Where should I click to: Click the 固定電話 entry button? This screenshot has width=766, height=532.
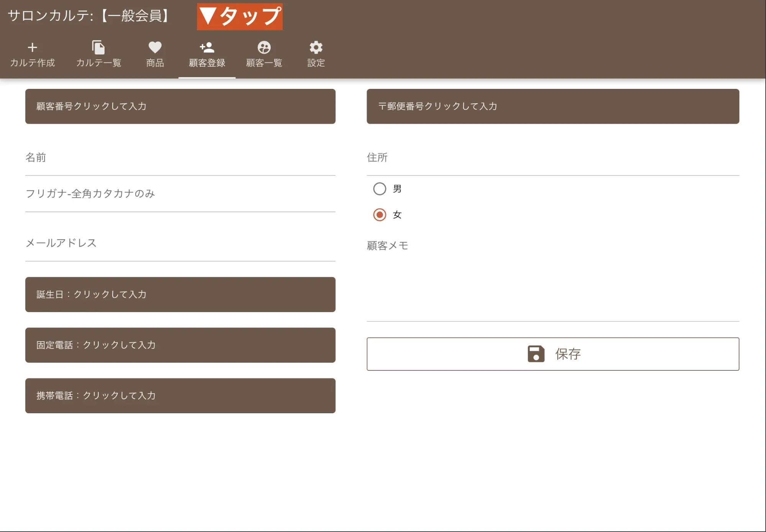pyautogui.click(x=180, y=345)
